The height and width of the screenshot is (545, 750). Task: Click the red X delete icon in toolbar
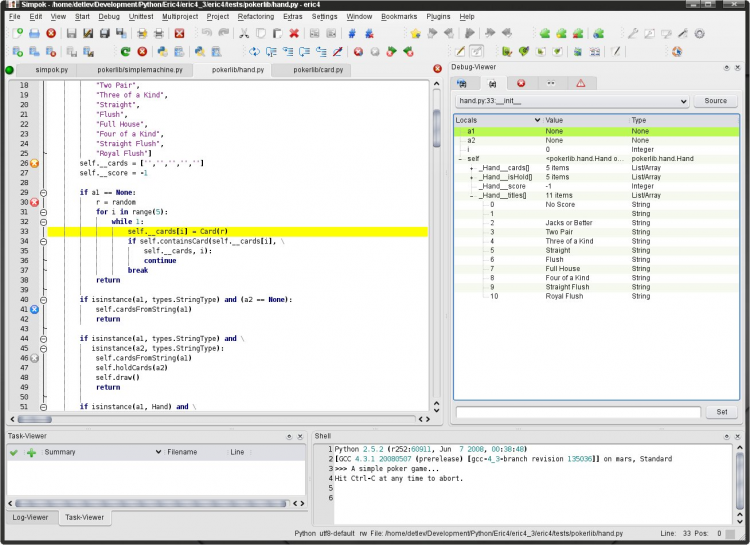tap(294, 33)
